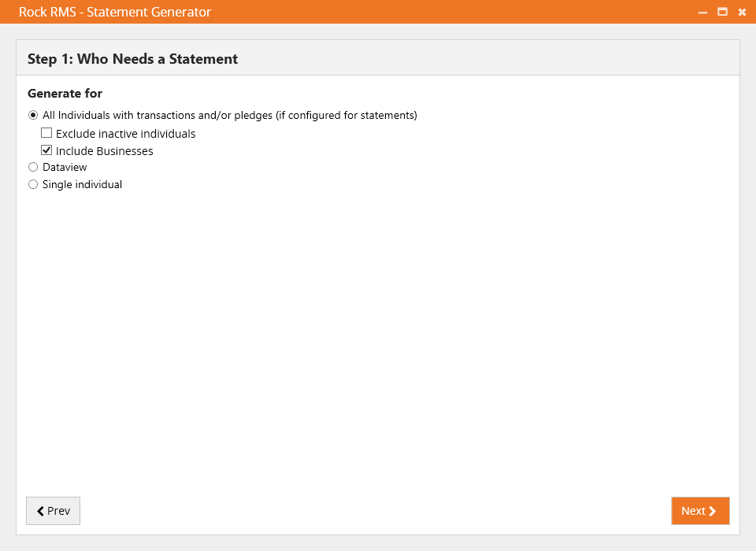
Task: Click the 'Include Businesses' label text
Action: click(x=105, y=151)
